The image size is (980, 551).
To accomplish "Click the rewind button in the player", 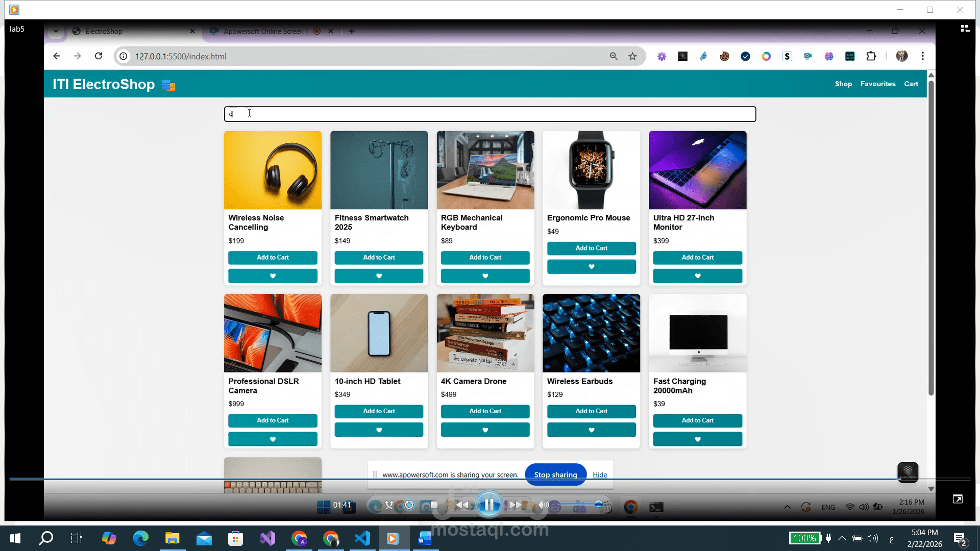I will pos(462,505).
